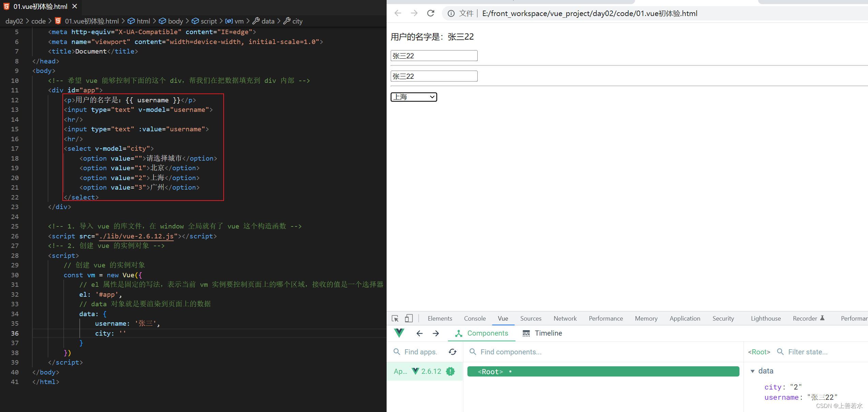The height and width of the screenshot is (412, 868).
Task: Click the first 张三22 text input
Action: tap(434, 56)
